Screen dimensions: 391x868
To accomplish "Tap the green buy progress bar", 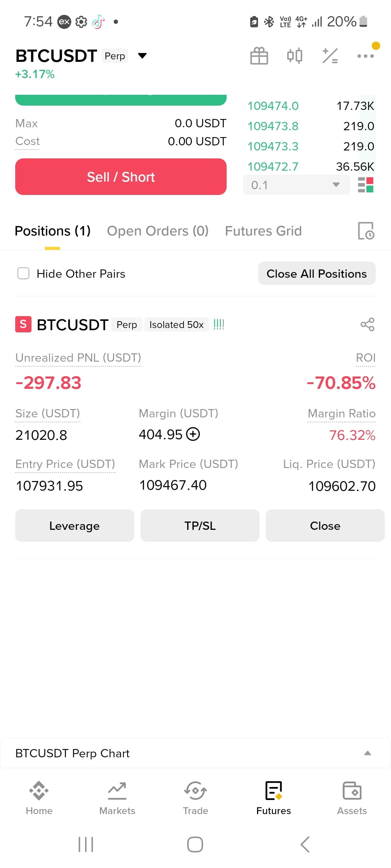I will click(121, 100).
